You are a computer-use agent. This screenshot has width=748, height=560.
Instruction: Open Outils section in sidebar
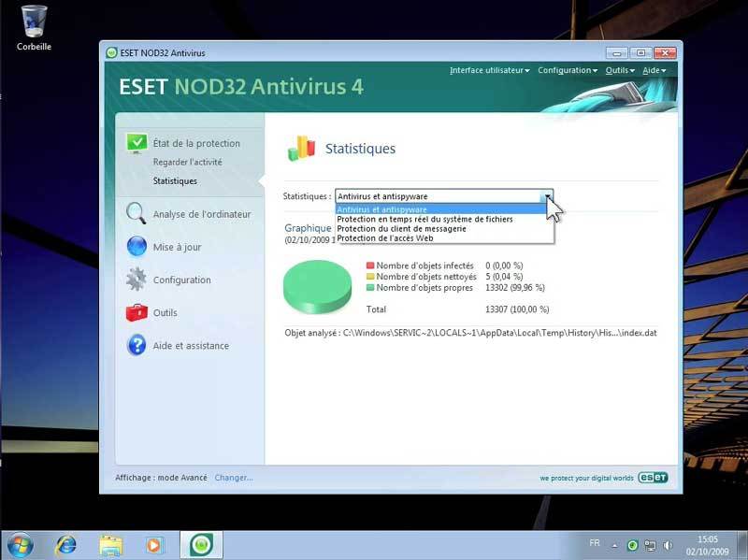coord(165,313)
